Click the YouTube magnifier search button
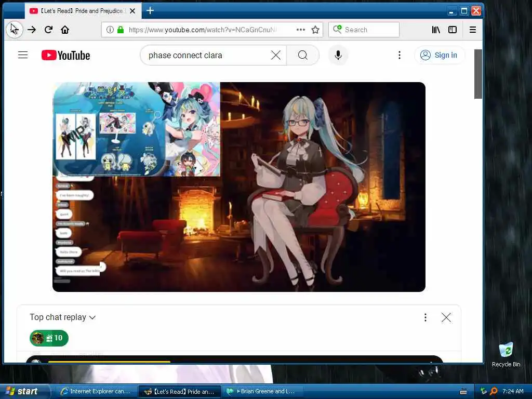This screenshot has height=399, width=532. tap(303, 55)
